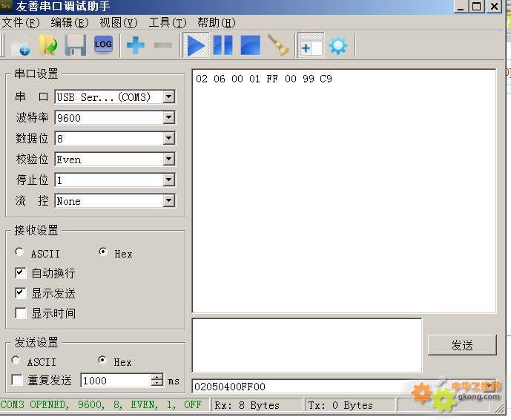Click received data 02 06 00 01 FF 00 99 C9
The height and width of the screenshot is (420, 511).
click(x=263, y=79)
